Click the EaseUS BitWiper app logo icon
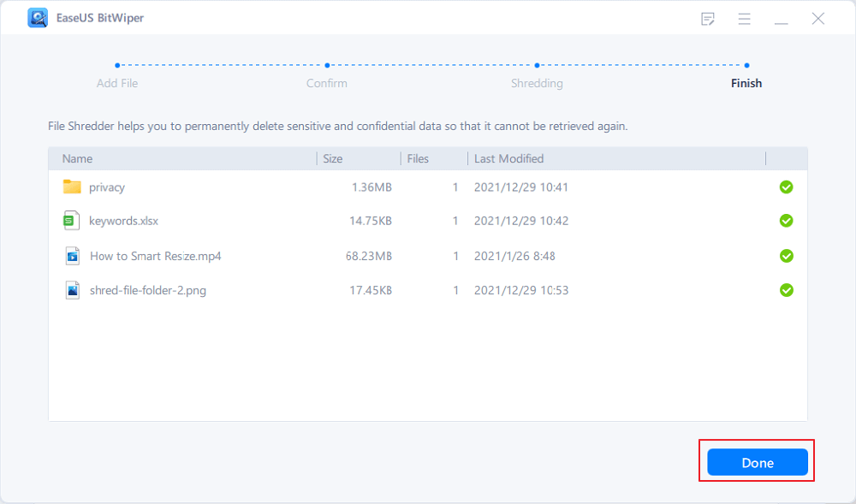Viewport: 856px width, 504px height. pos(38,18)
